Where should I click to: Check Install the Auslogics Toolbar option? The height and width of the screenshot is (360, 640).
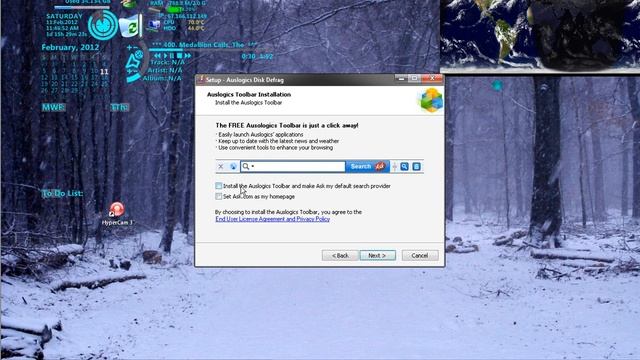tap(219, 186)
